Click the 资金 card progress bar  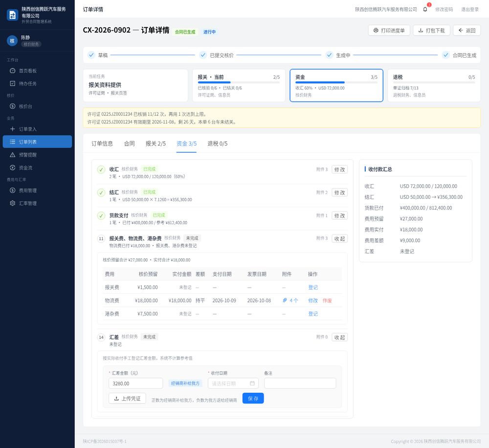pyautogui.click(x=336, y=83)
